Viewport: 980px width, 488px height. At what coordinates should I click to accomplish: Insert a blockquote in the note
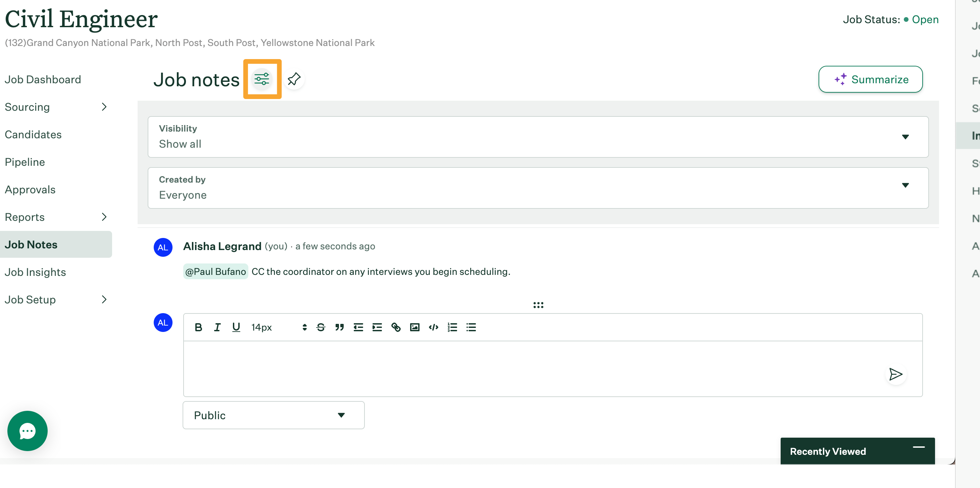(x=339, y=327)
